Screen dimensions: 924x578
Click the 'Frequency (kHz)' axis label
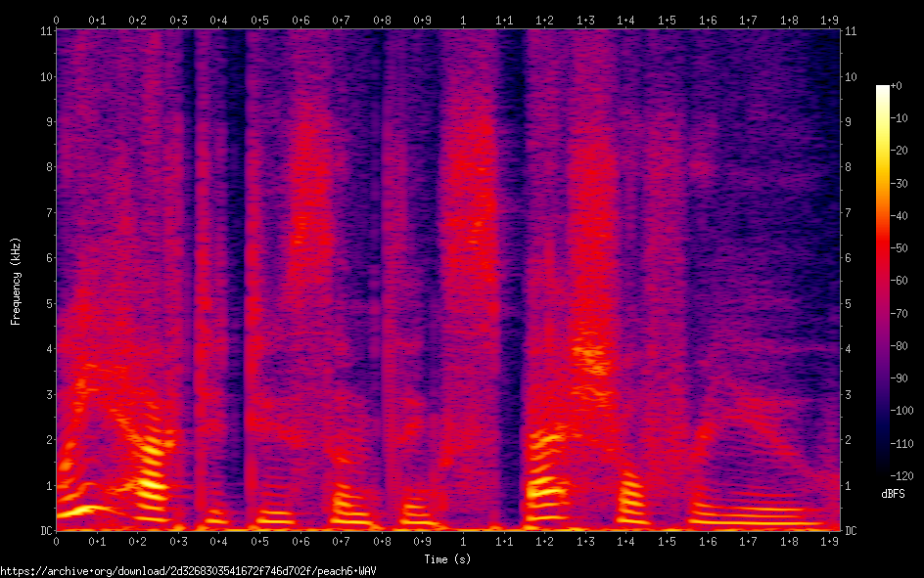[x=16, y=281]
